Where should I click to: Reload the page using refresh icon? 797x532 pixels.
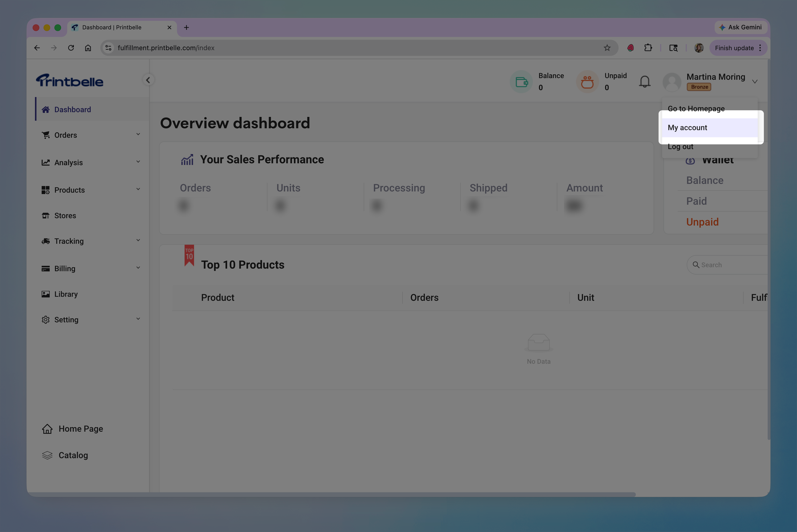tap(71, 48)
